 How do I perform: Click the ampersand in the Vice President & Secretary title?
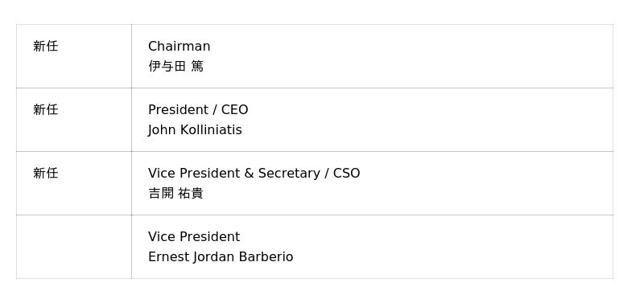coord(249,174)
